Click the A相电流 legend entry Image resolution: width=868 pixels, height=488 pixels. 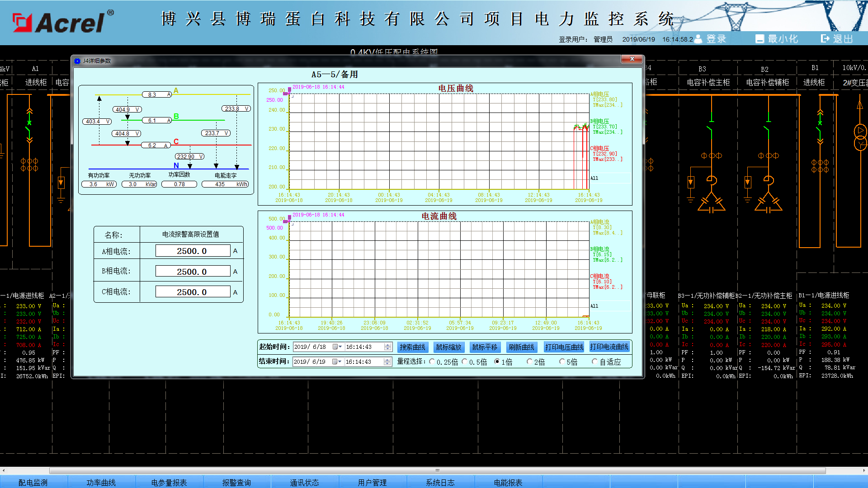606,227
